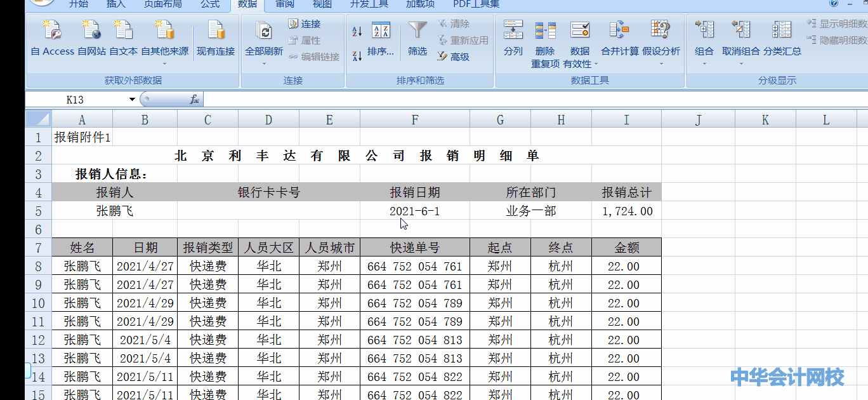Click 属性 in the connections group
Image resolution: width=868 pixels, height=400 pixels.
[x=305, y=41]
